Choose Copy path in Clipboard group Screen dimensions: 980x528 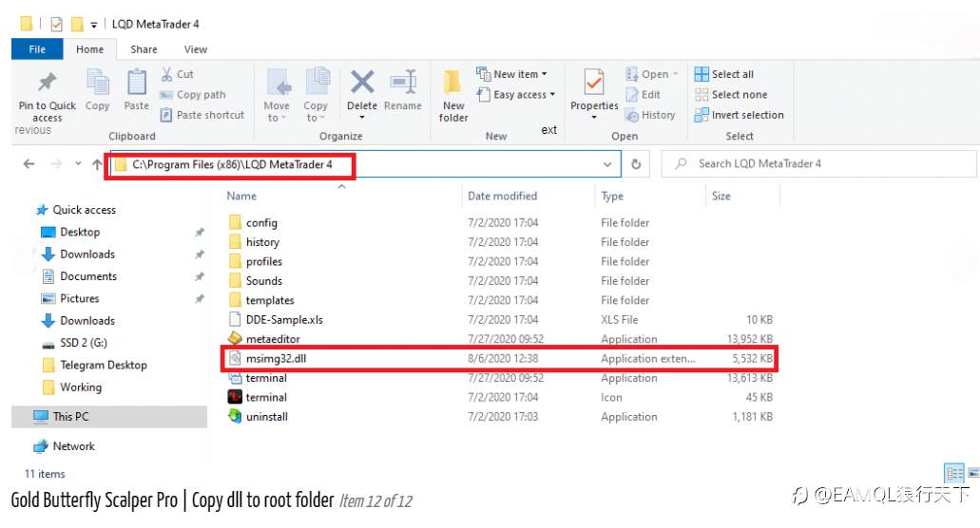[x=193, y=95]
